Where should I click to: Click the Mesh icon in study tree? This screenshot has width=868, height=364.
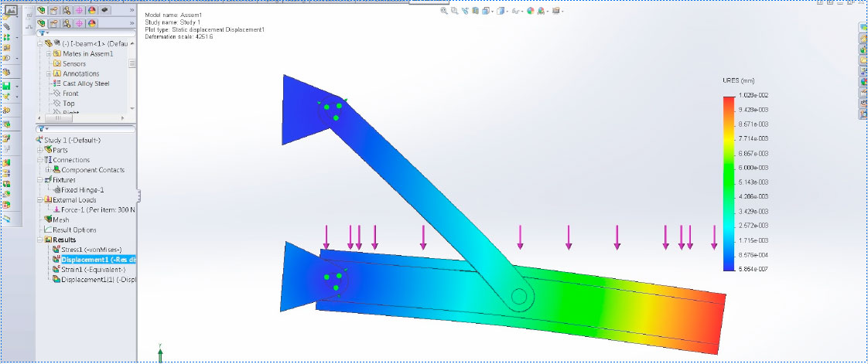pos(47,219)
